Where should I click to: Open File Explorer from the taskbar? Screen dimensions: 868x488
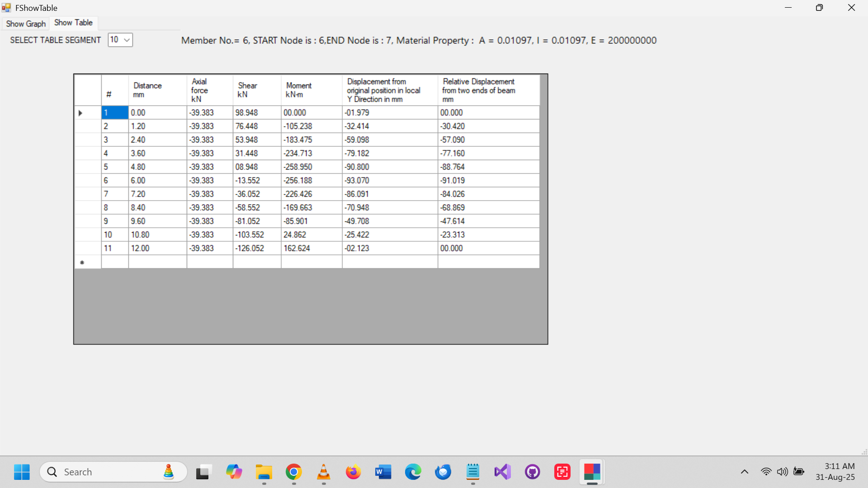coord(264,472)
